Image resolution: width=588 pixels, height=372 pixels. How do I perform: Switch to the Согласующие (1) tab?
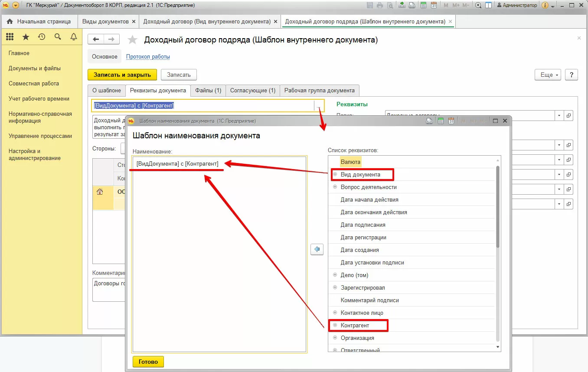pos(253,90)
